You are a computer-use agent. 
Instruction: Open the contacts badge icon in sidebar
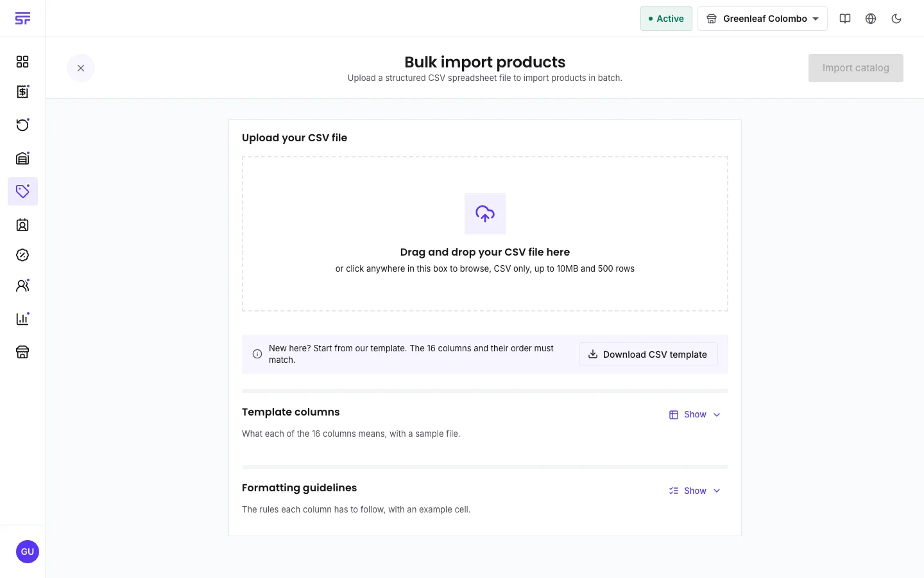pos(22,225)
